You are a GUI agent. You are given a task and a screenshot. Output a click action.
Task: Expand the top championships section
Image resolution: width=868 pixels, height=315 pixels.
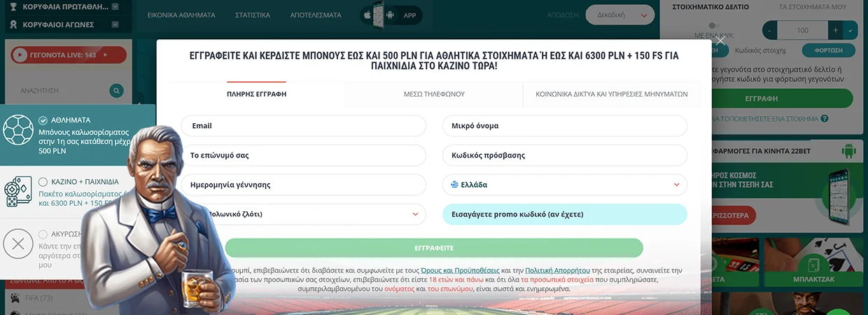115,7
